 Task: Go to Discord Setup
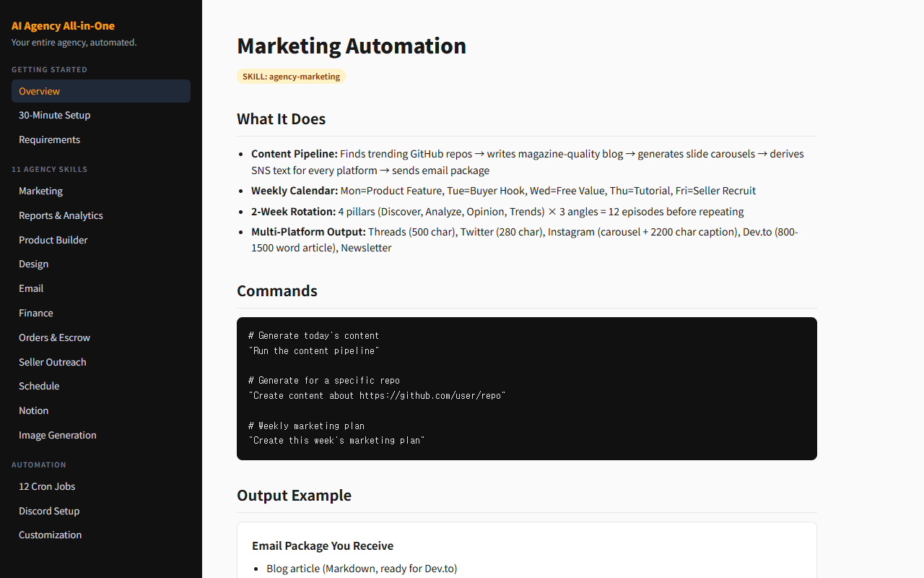49,511
